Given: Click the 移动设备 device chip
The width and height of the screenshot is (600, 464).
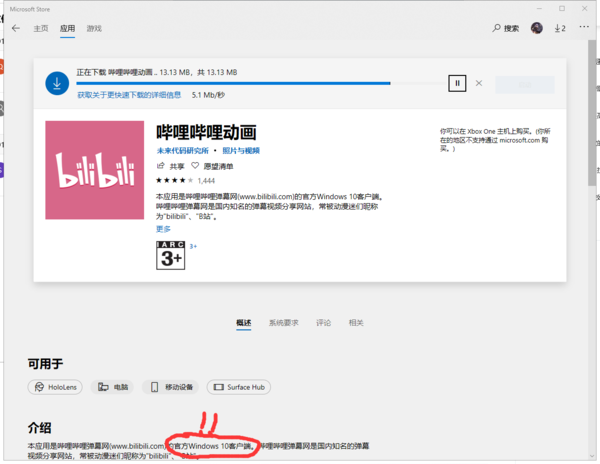Looking at the screenshot, I should tap(170, 387).
